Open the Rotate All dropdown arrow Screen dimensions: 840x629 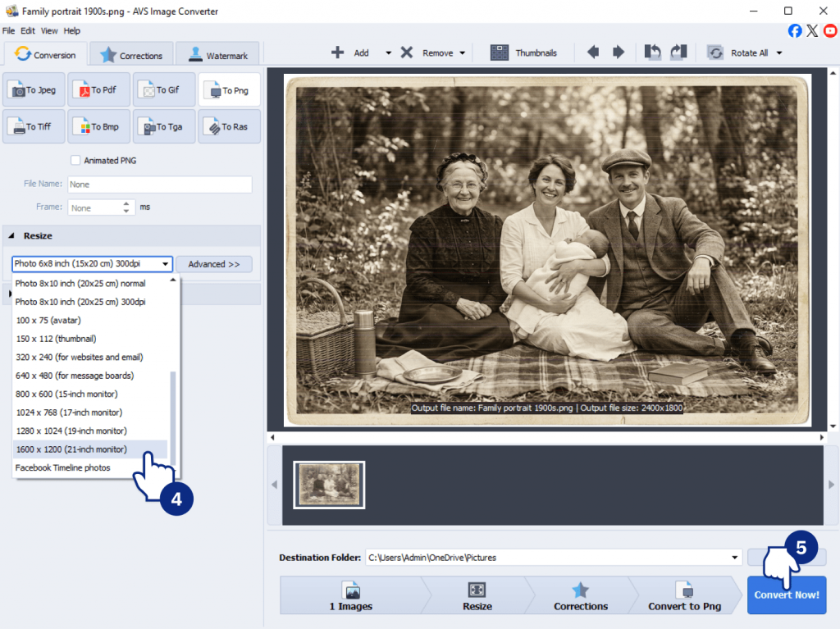(x=778, y=53)
